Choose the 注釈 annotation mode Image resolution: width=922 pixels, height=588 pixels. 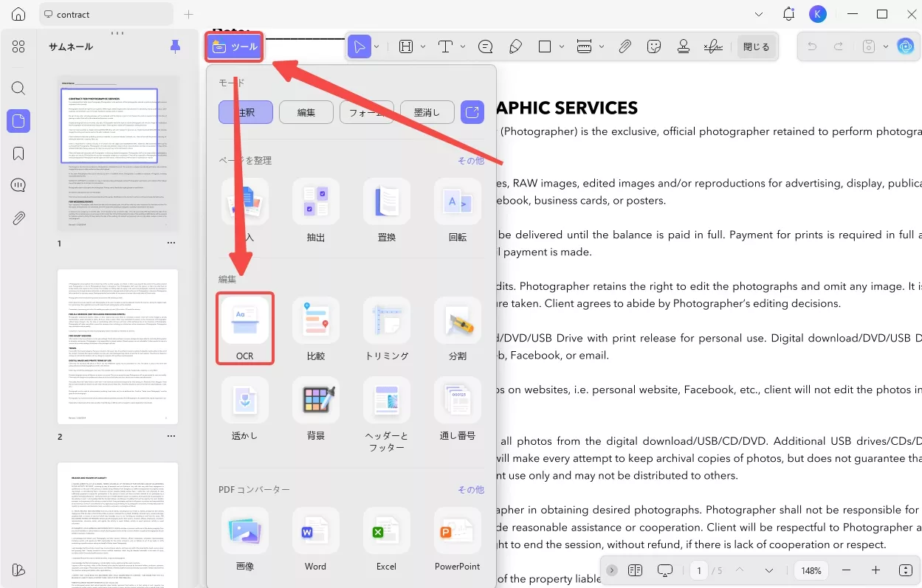pyautogui.click(x=246, y=112)
